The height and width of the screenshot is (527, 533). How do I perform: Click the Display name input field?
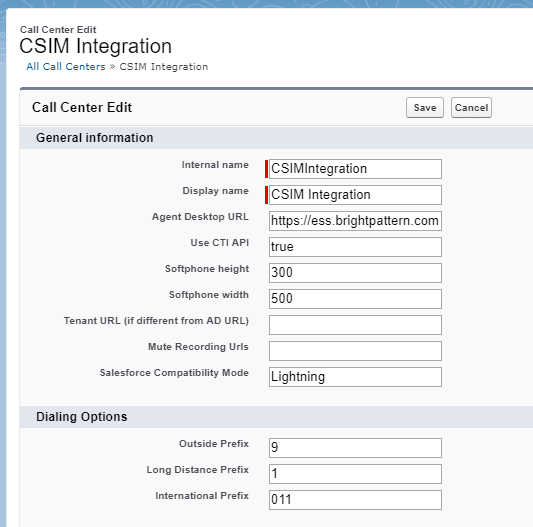coord(355,195)
